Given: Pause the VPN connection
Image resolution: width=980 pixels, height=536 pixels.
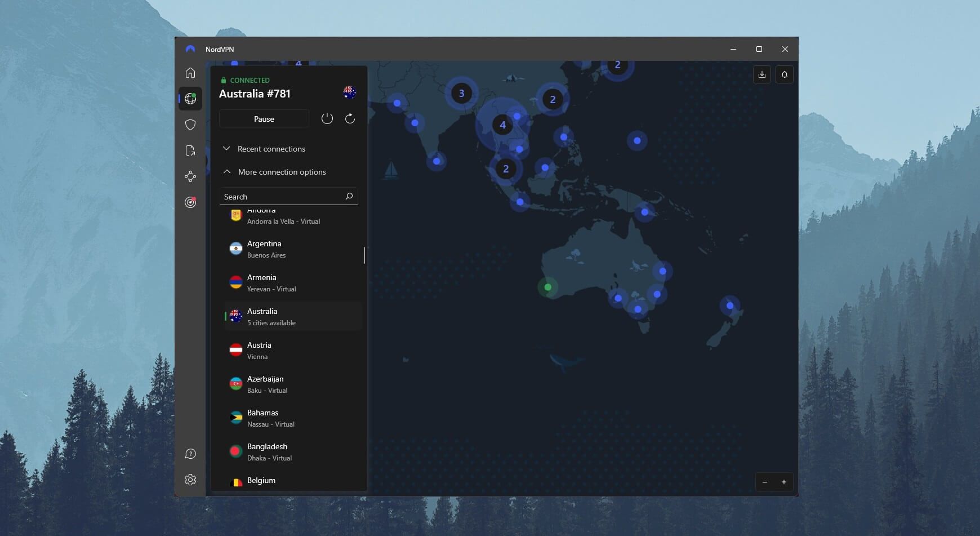Looking at the screenshot, I should tap(264, 118).
